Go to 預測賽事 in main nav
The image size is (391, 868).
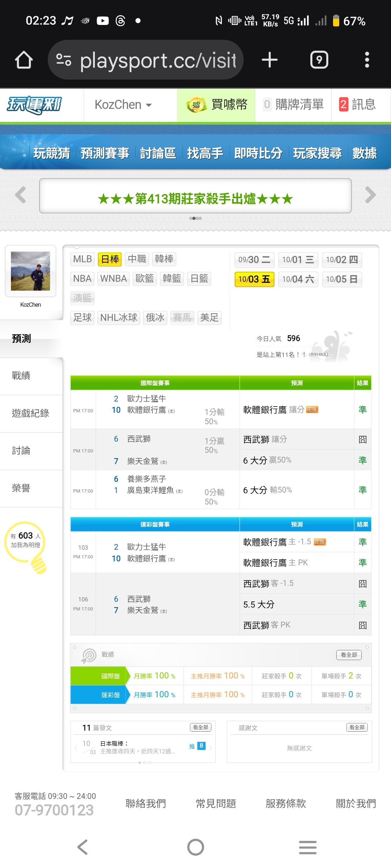pyautogui.click(x=105, y=153)
